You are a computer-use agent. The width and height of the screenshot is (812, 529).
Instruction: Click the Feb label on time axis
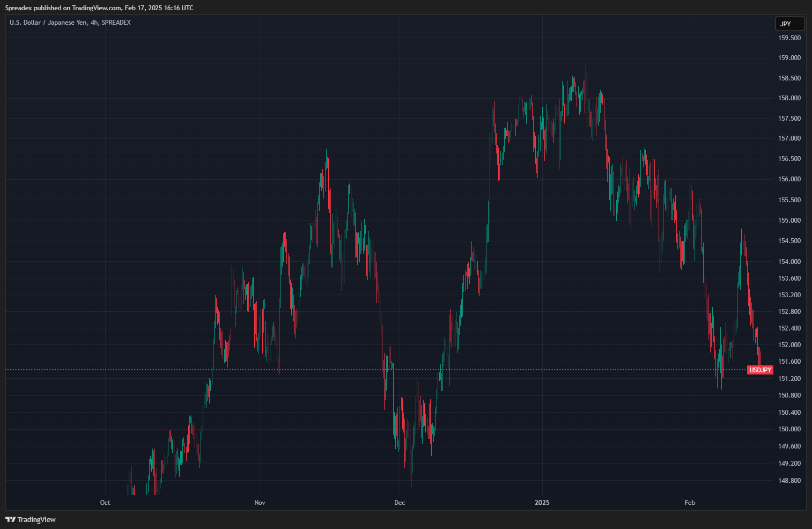click(690, 503)
